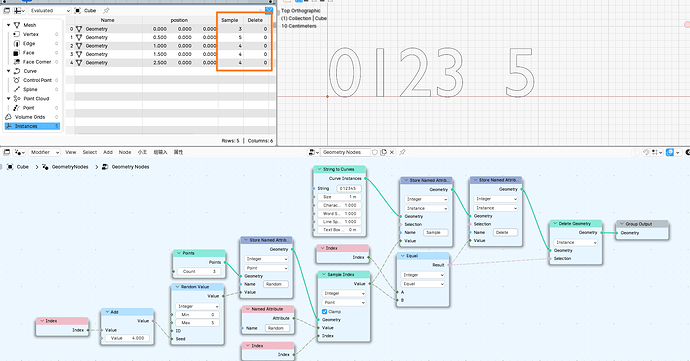Click String field with 012345 text

pos(349,188)
